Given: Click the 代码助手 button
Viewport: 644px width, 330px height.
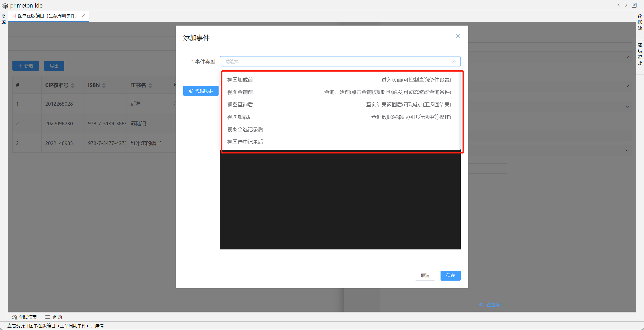Looking at the screenshot, I should pyautogui.click(x=201, y=91).
